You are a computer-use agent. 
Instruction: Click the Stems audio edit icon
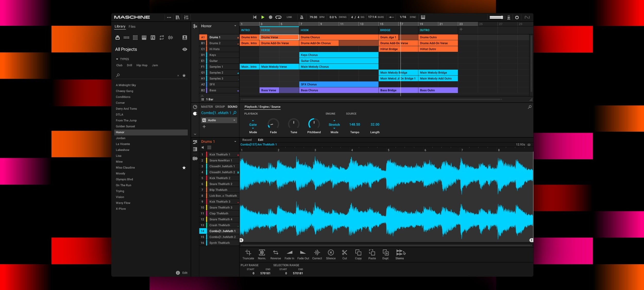click(x=399, y=253)
